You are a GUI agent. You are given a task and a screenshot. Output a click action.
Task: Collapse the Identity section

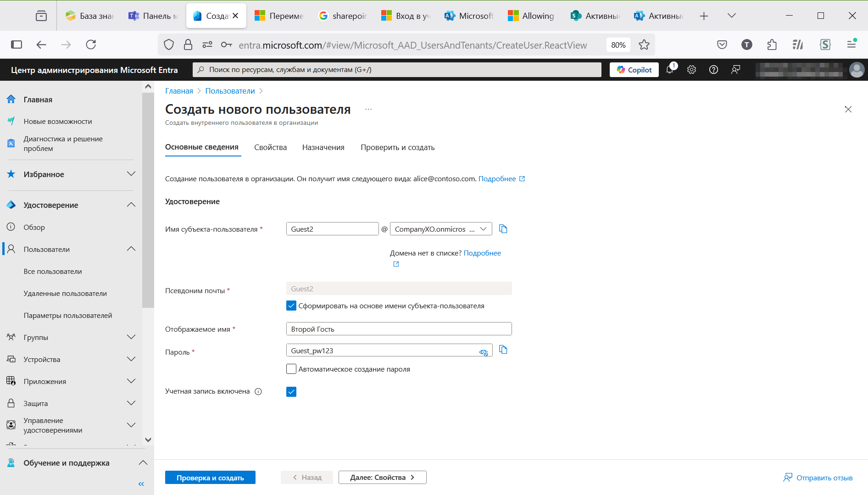pyautogui.click(x=131, y=205)
